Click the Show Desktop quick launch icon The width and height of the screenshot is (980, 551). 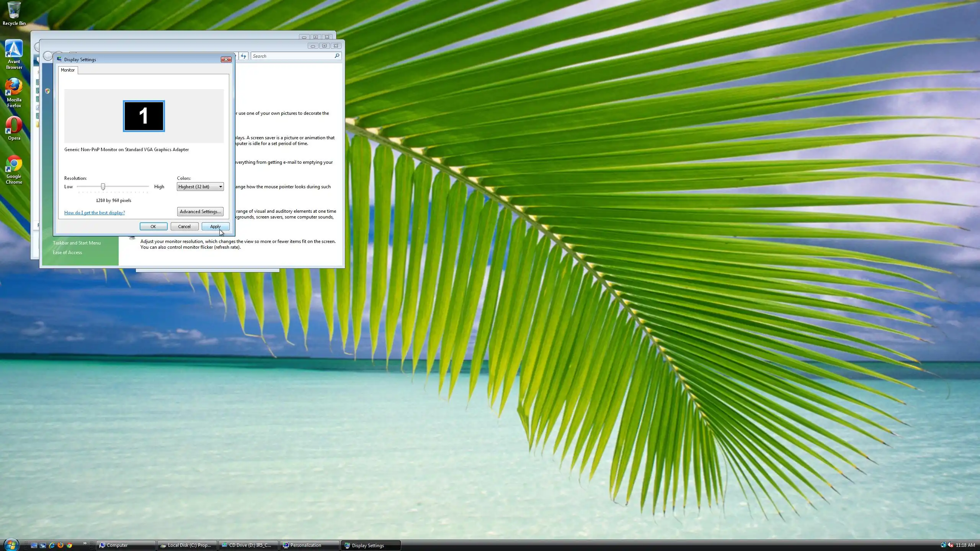(34, 545)
